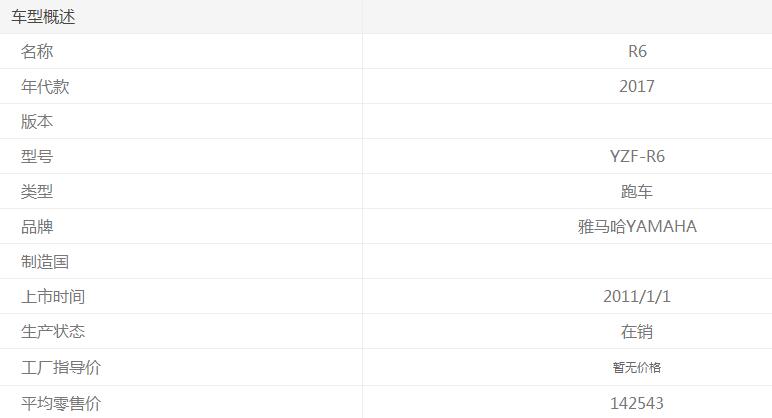772x418 pixels.
Task: Open the 雅马哈YAMAHA brand text
Action: (637, 227)
